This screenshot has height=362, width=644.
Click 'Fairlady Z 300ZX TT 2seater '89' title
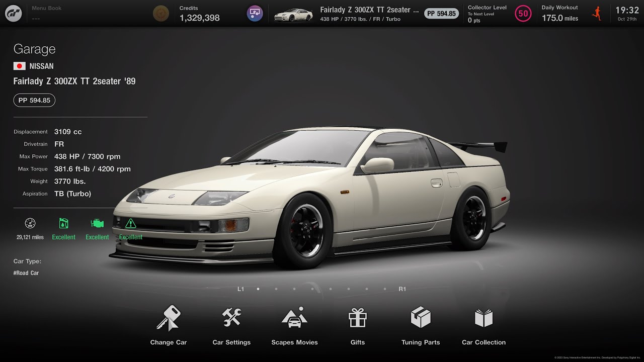pyautogui.click(x=74, y=81)
